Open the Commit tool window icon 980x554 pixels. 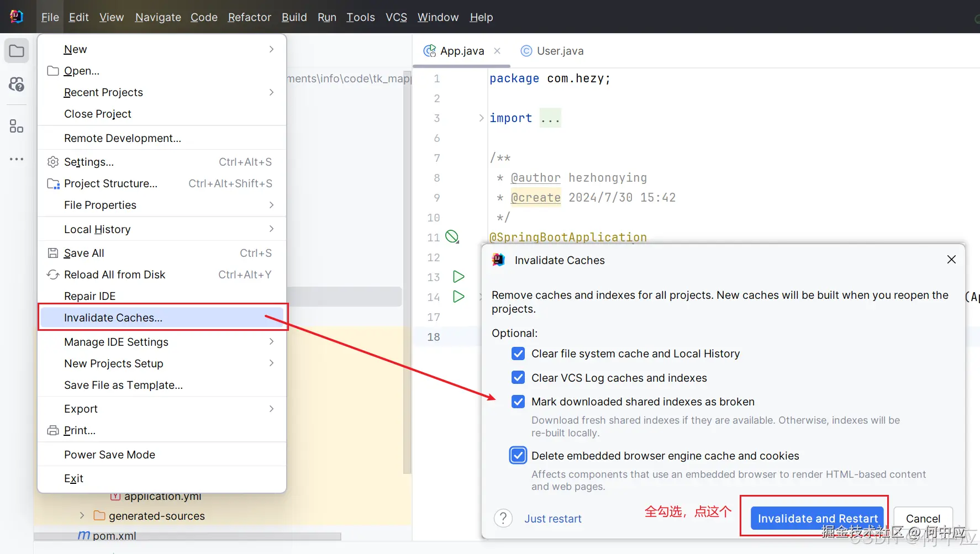pos(17,85)
